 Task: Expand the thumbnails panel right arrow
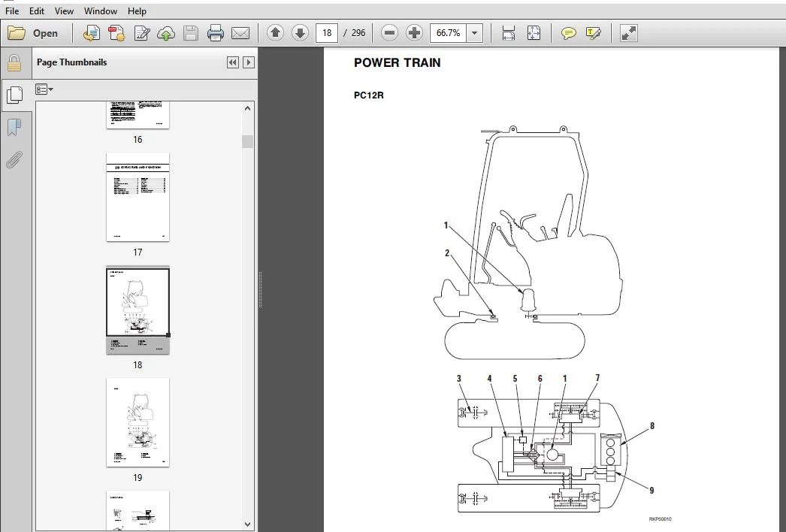point(249,62)
